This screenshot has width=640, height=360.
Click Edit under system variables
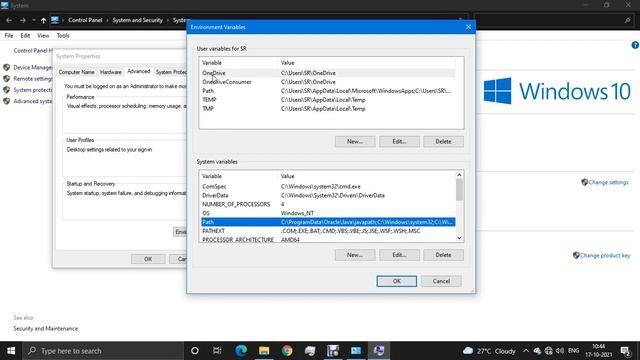tap(399, 255)
